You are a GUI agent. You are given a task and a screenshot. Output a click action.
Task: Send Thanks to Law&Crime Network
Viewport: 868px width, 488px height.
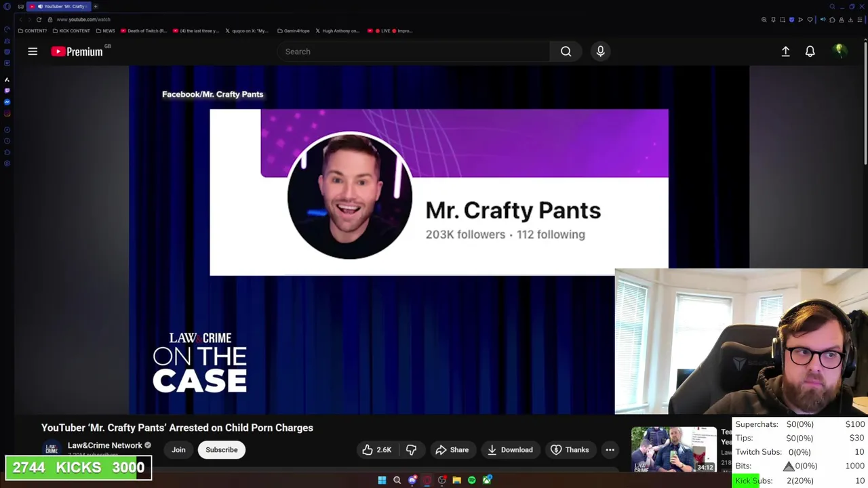tap(570, 449)
